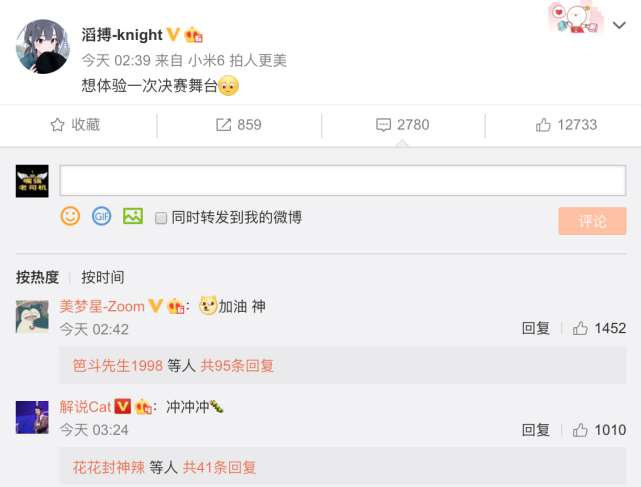Like the post with thumbs-up 12733

[x=543, y=125]
